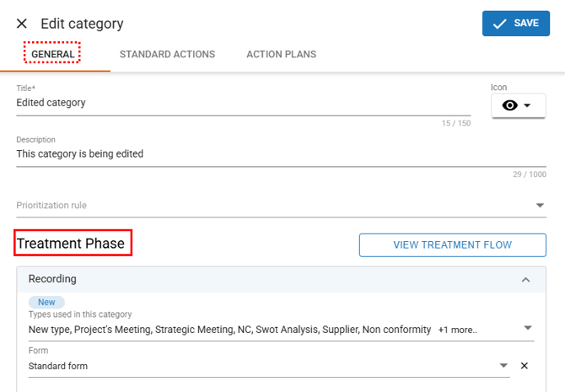Open the eye icon picker
This screenshot has width=565, height=392.
click(518, 105)
